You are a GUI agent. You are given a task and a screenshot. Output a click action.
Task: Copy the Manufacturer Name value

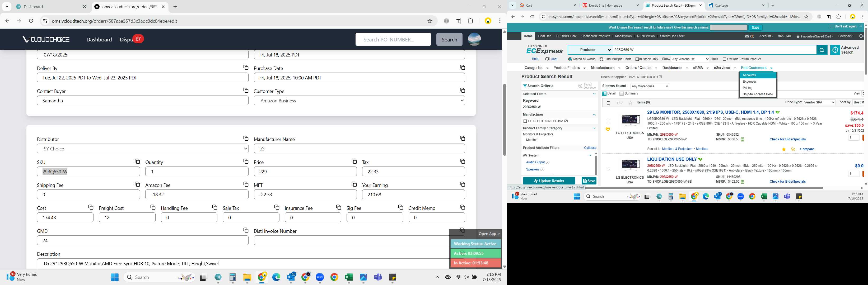(462, 138)
